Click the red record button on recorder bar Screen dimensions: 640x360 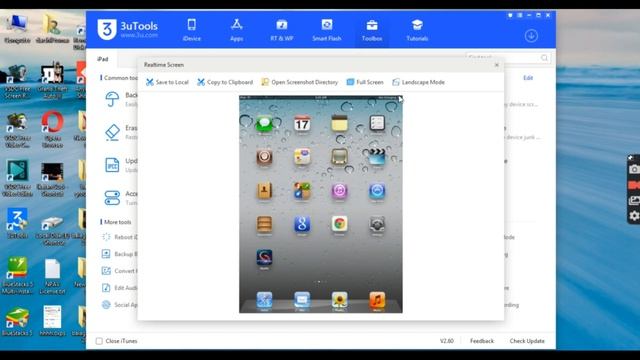pyautogui.click(x=634, y=185)
